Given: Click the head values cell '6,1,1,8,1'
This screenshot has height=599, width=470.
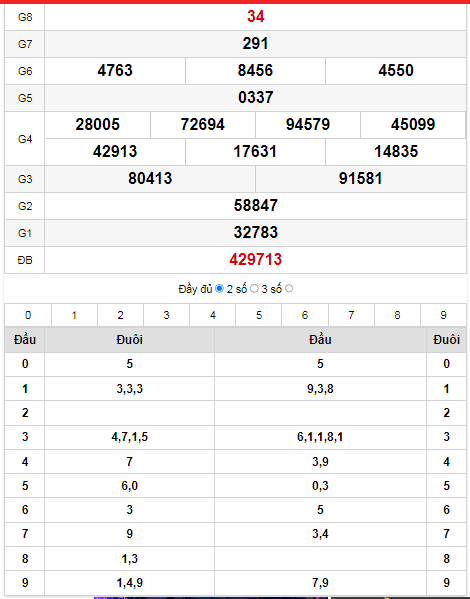Looking at the screenshot, I should coord(320,437).
